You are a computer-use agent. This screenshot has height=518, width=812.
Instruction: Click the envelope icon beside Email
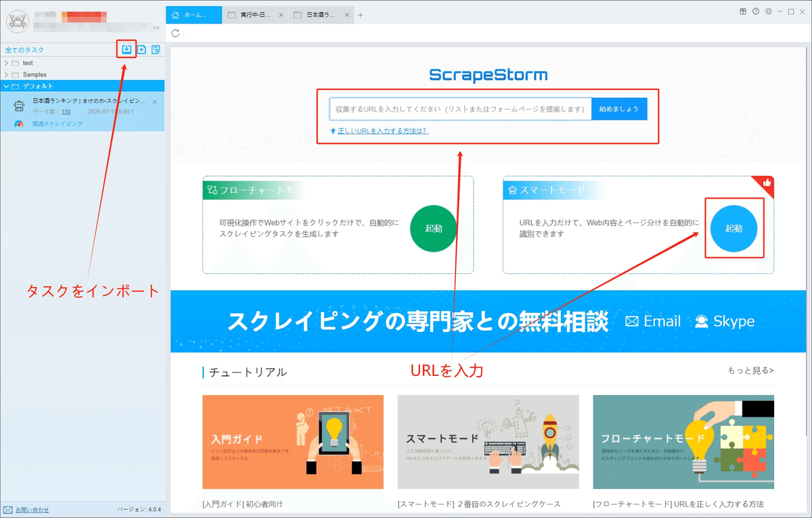pos(632,322)
